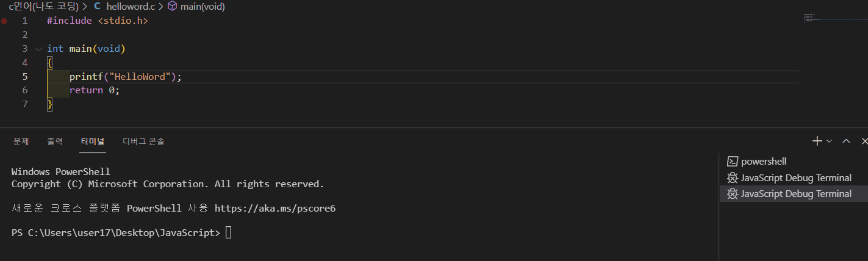Remove the red breakpoint dot on line 1
This screenshot has height=261, width=868.
[4, 21]
